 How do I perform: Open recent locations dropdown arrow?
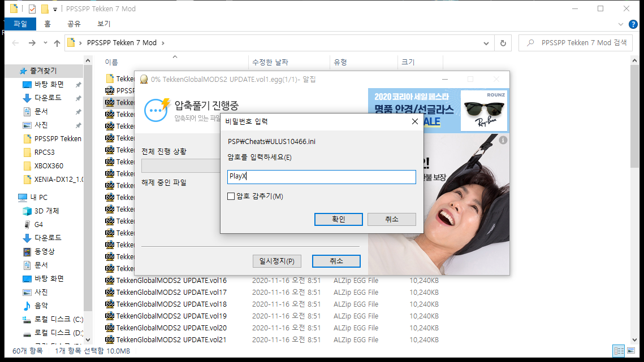coord(45,43)
